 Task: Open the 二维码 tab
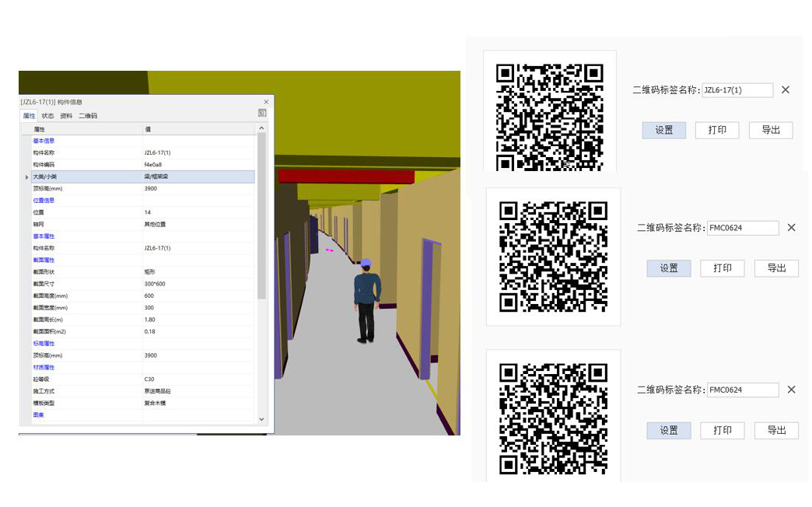[x=88, y=116]
